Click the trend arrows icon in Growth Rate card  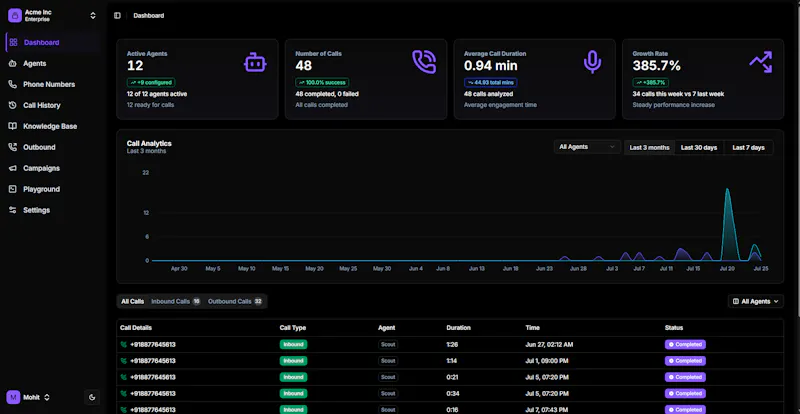(761, 62)
